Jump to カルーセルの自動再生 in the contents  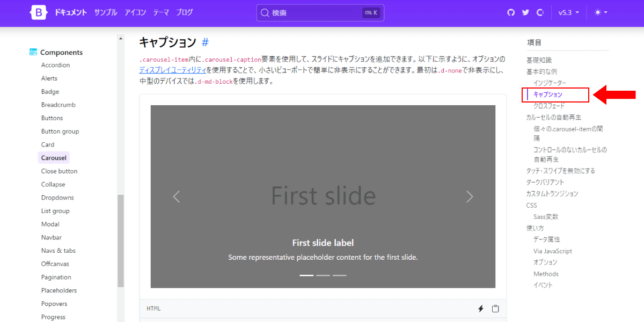tap(554, 117)
